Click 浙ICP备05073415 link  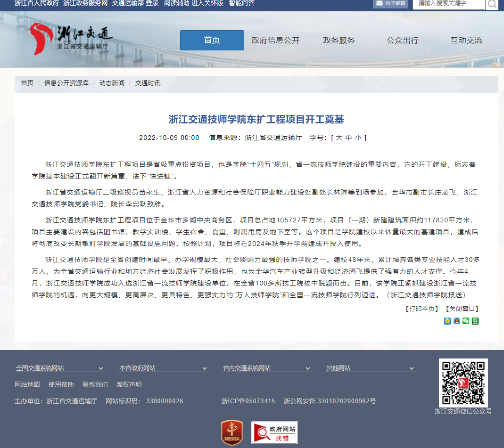coord(248,401)
